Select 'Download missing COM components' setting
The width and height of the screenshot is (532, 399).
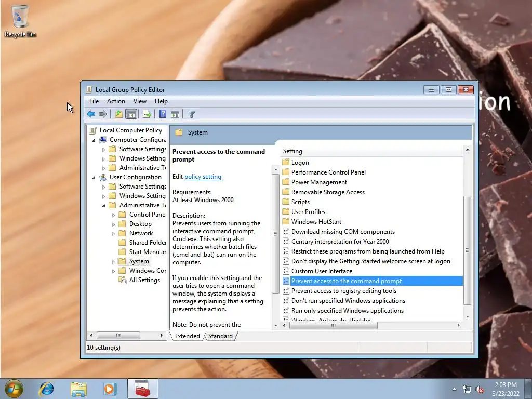343,231
